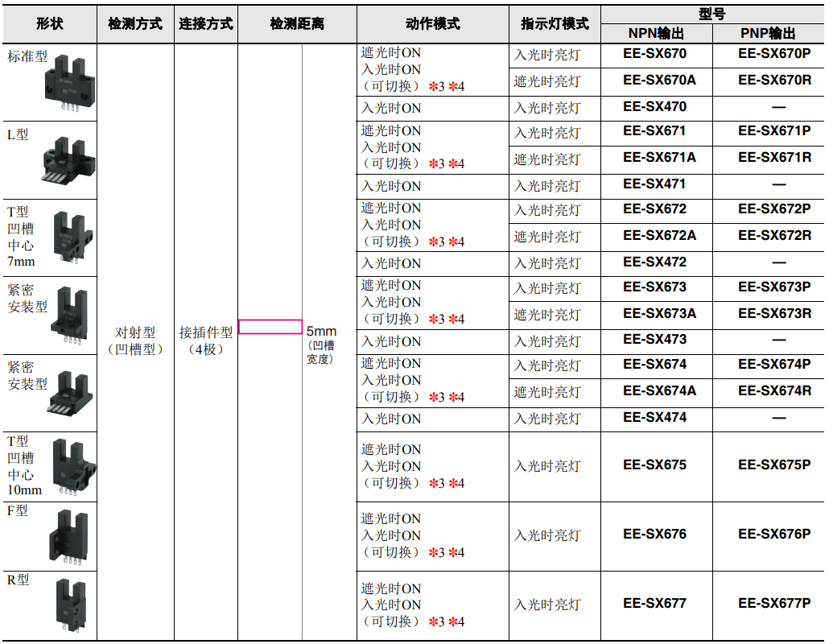Click the 5mm（凹槽宽度） distance text
The height and width of the screenshot is (644, 833).
point(321,345)
